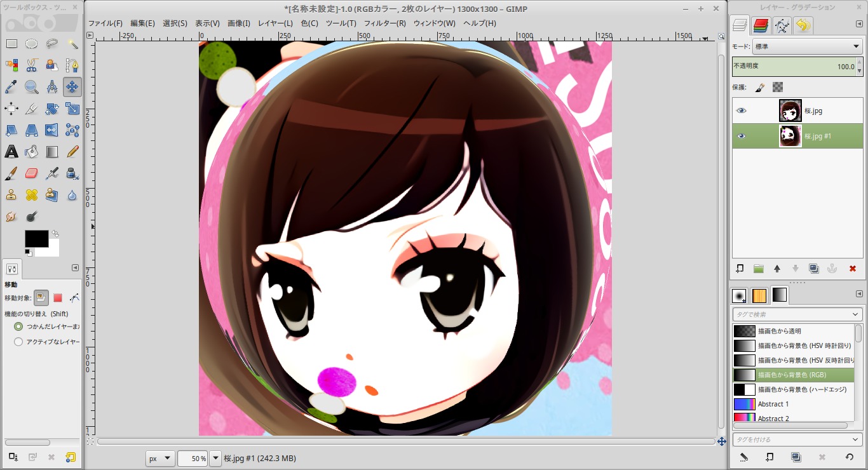868x470 pixels.
Task: Select the Measure compass tool
Action: point(52,87)
